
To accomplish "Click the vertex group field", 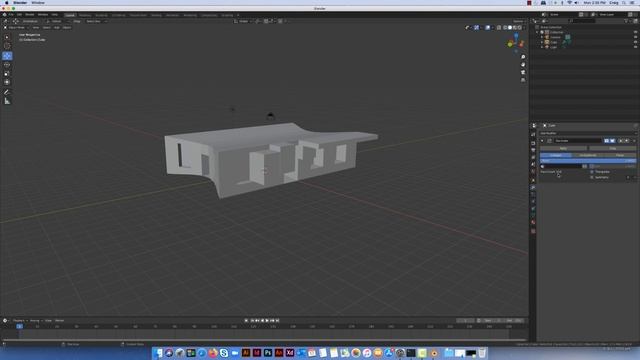I will pos(561,167).
